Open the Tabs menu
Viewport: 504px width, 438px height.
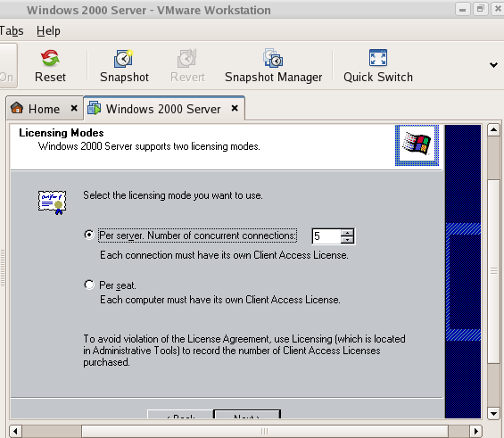click(12, 31)
